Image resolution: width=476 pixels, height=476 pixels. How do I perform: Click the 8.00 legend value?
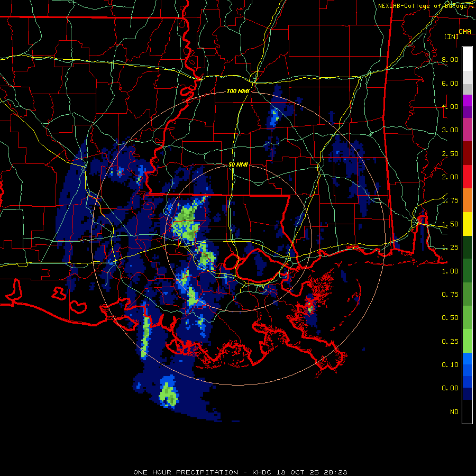(x=450, y=59)
